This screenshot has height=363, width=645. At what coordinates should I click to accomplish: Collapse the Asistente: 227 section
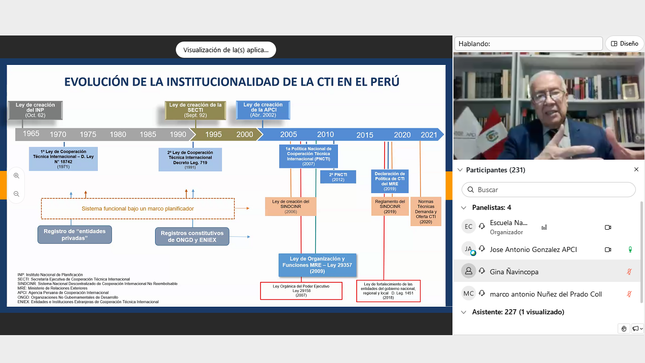tap(464, 312)
